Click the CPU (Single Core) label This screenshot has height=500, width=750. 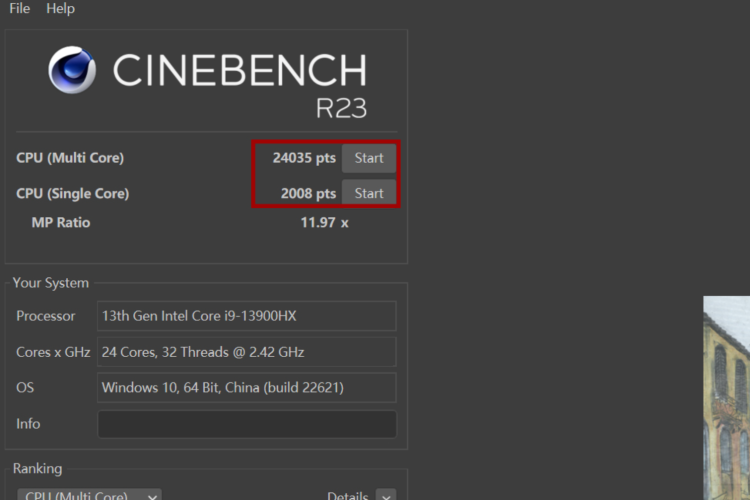[x=73, y=193]
